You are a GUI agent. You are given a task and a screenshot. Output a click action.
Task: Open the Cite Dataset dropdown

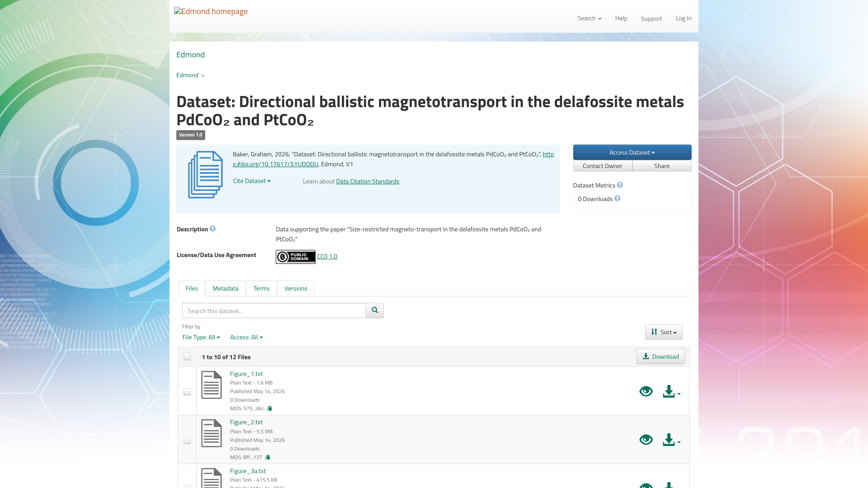pyautogui.click(x=252, y=181)
